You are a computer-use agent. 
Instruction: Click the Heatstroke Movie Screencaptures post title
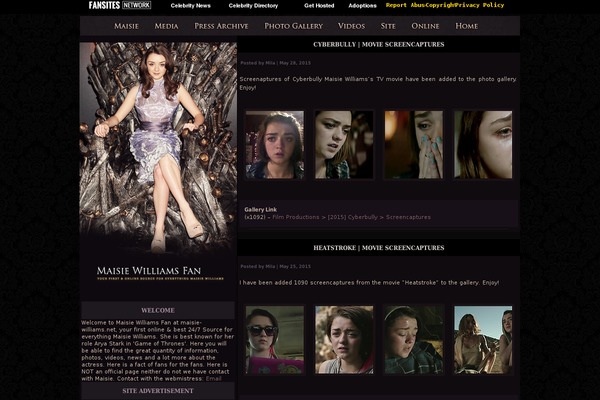(378, 248)
